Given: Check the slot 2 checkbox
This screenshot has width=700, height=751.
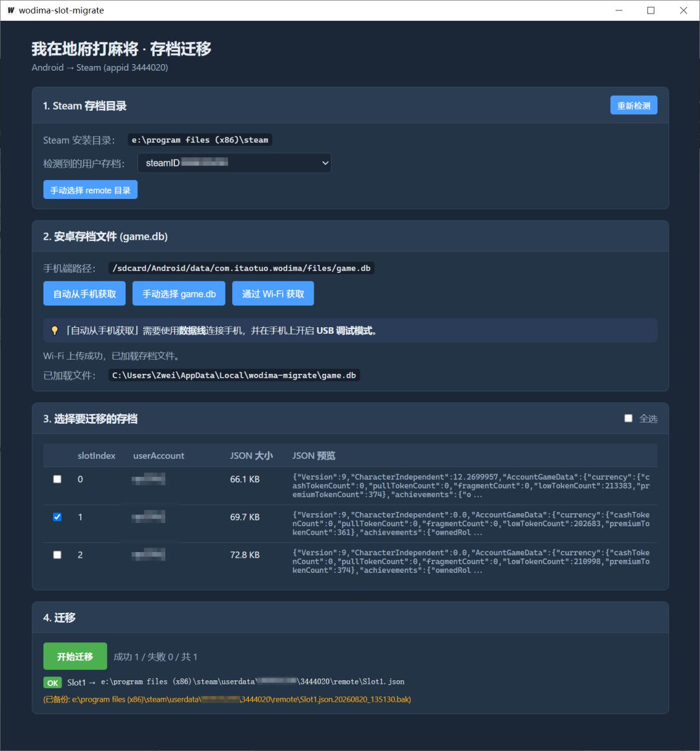Looking at the screenshot, I should click(x=57, y=555).
